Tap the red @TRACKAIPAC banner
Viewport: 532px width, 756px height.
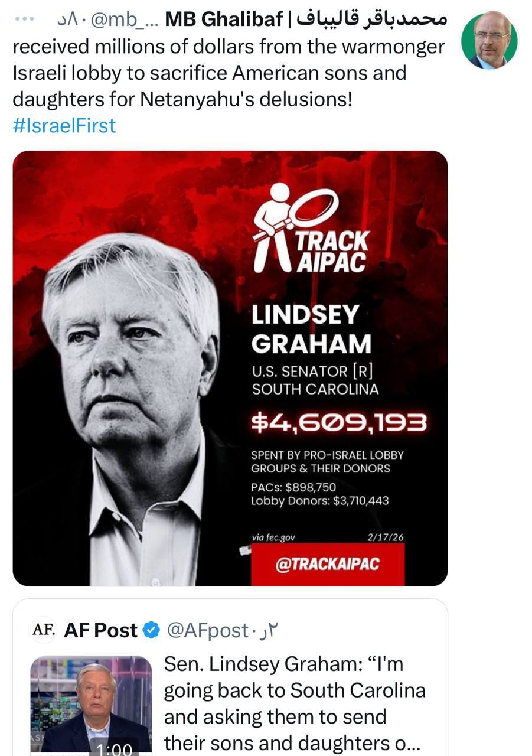(328, 565)
